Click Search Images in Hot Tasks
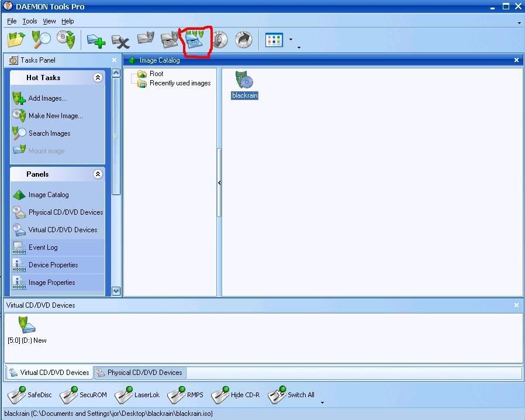Screen dimensions: 525x420 tap(42, 133)
